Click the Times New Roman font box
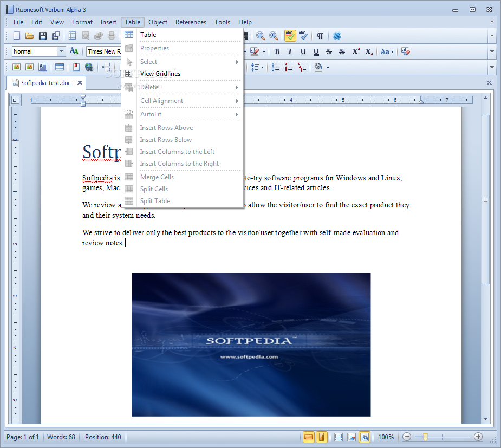The height and width of the screenshot is (448, 501). point(104,51)
